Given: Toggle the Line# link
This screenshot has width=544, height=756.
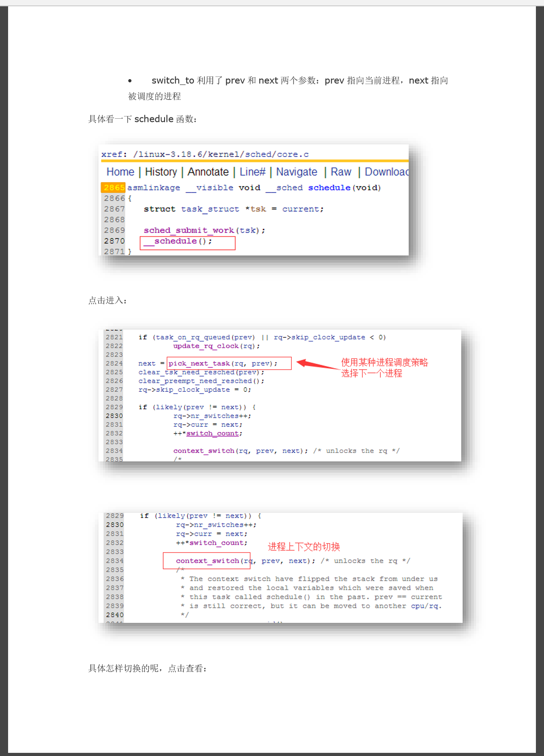Looking at the screenshot, I should [252, 172].
